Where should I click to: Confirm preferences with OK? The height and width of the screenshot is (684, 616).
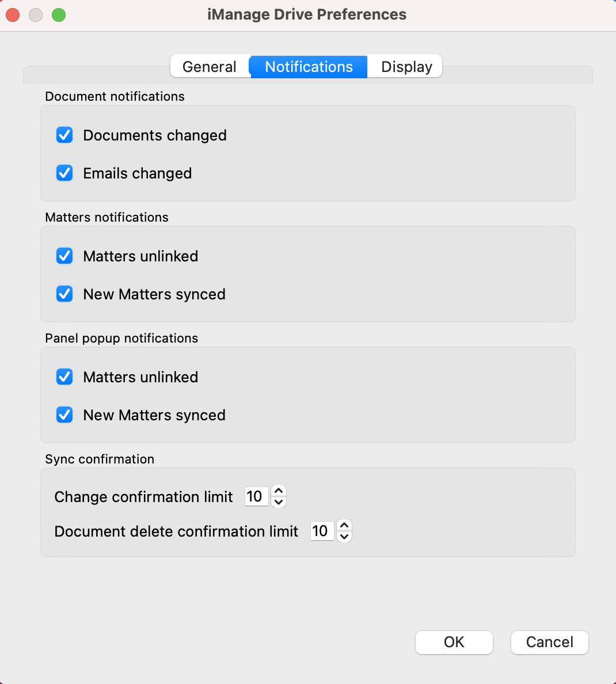454,642
